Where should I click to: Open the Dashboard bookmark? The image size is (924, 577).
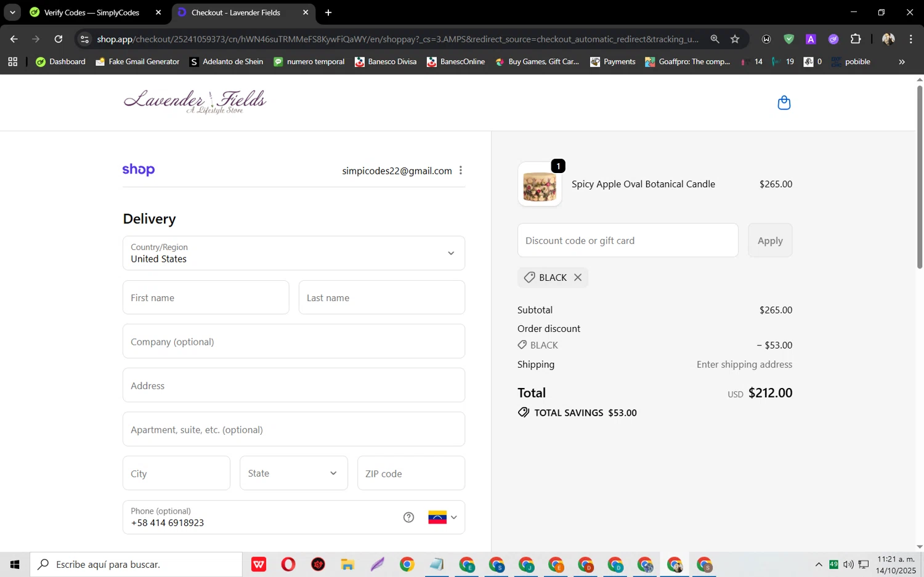point(61,62)
